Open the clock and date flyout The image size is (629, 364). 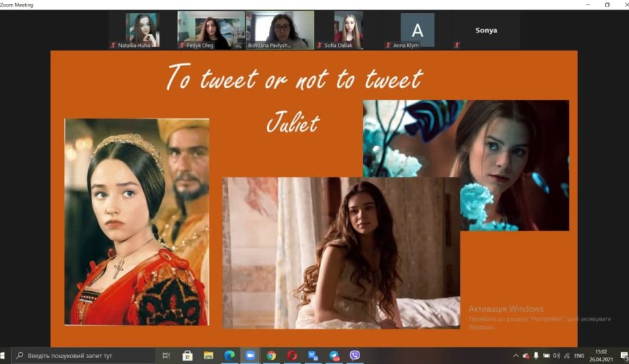[x=601, y=355]
